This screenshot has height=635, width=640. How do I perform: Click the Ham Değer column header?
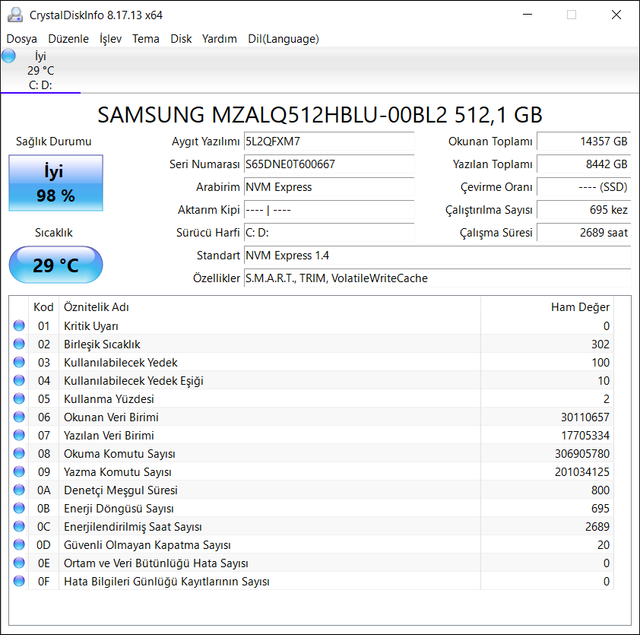[x=547, y=307]
